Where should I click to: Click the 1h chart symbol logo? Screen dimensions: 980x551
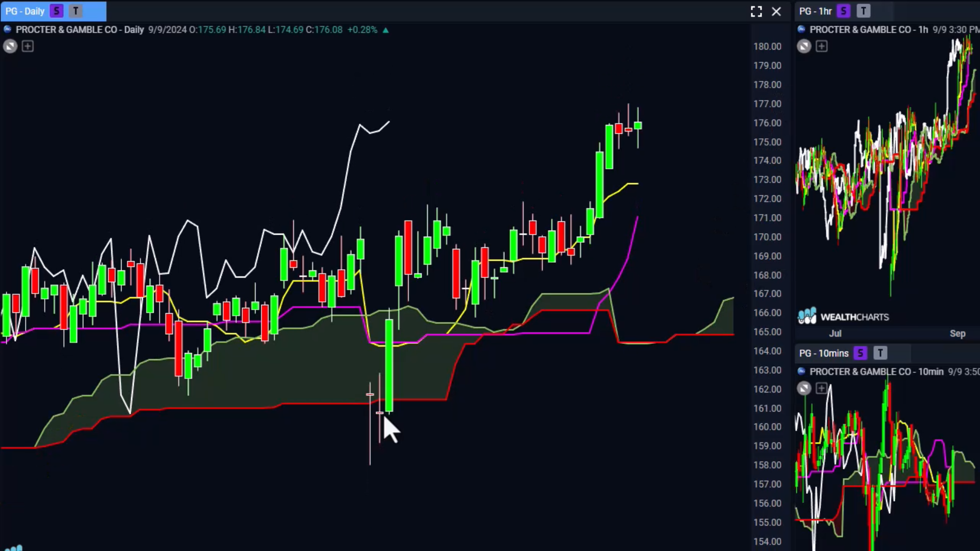pos(801,30)
